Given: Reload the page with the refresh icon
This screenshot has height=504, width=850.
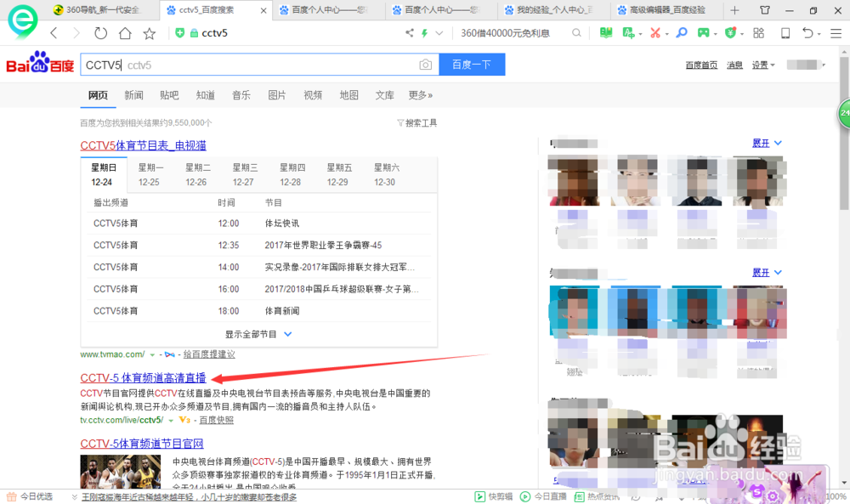Looking at the screenshot, I should coord(100,33).
